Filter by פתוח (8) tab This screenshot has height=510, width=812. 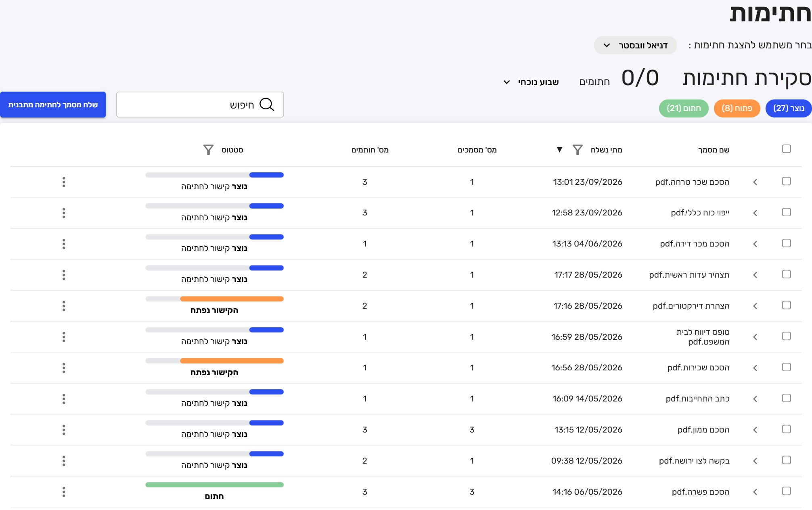[737, 108]
